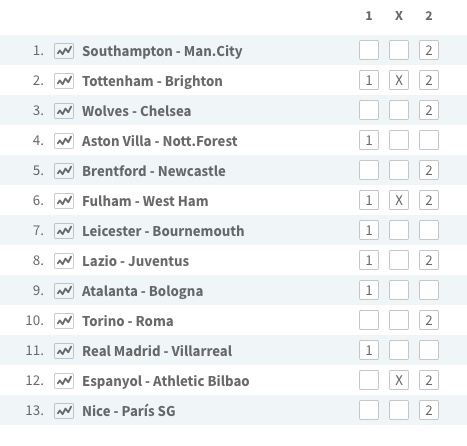Toggle X box for Wolves - Chelsea
The height and width of the screenshot is (446, 467).
399,110
